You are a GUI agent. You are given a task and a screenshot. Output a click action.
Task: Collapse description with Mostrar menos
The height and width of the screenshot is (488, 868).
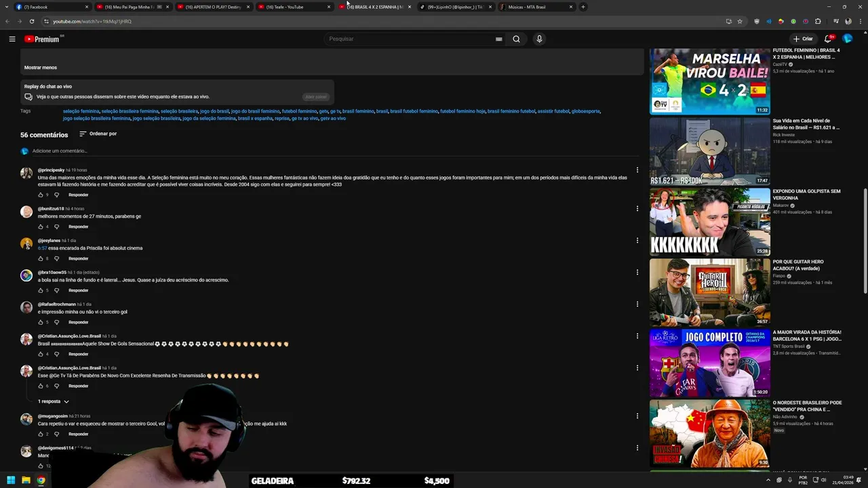41,67
